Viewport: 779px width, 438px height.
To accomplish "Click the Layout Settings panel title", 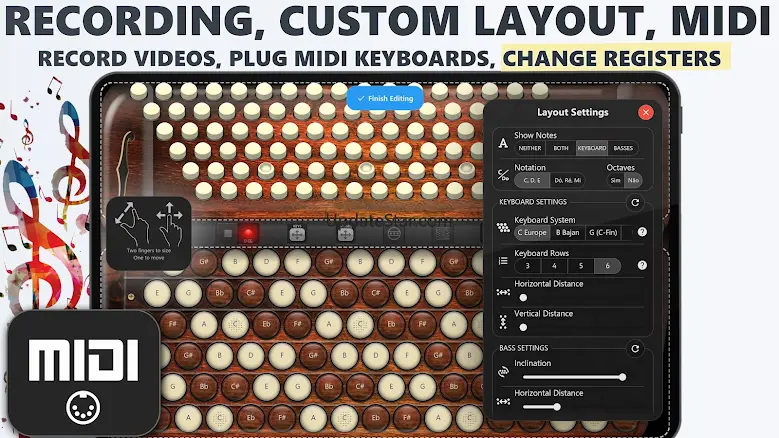I will click(x=572, y=112).
